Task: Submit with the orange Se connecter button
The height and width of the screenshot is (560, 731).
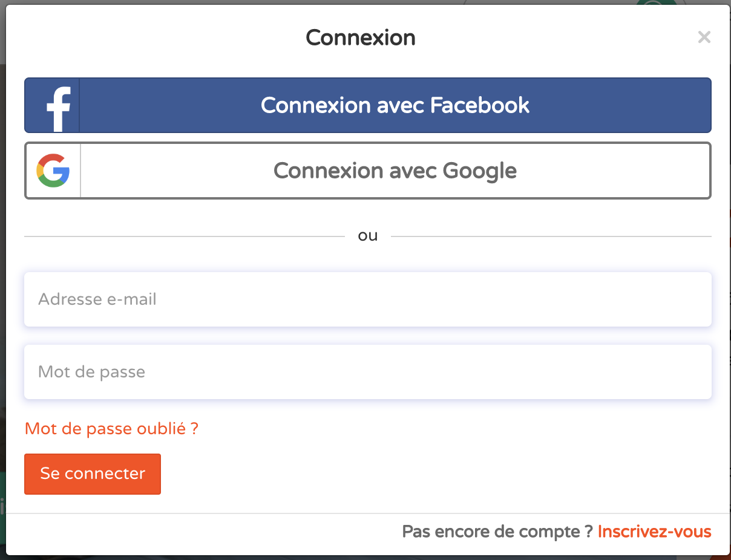Action: click(x=93, y=474)
